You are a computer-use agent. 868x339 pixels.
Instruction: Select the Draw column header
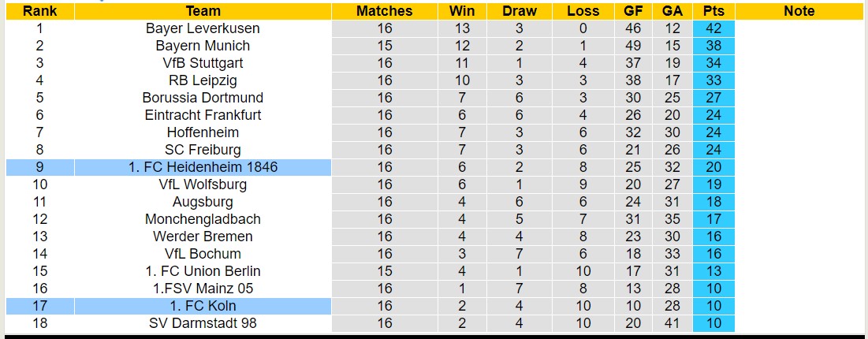519,11
